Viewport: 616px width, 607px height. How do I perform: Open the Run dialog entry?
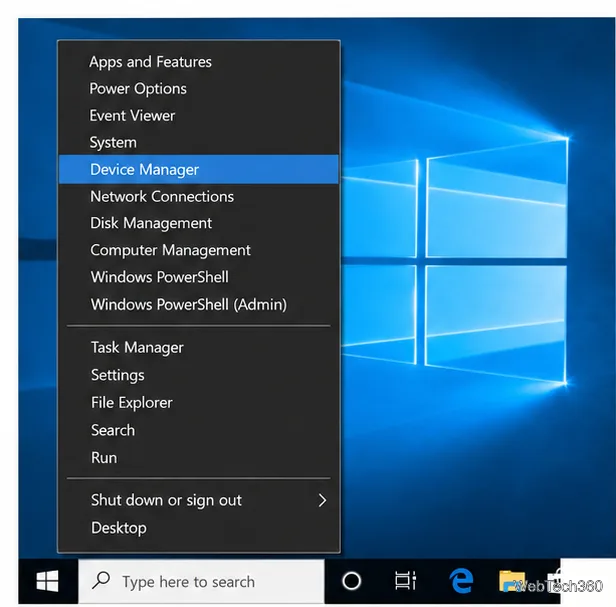pos(199,458)
